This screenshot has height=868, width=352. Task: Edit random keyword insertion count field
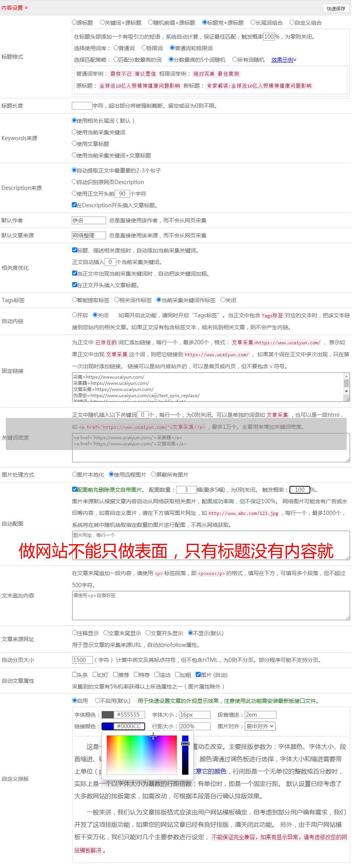(x=143, y=415)
